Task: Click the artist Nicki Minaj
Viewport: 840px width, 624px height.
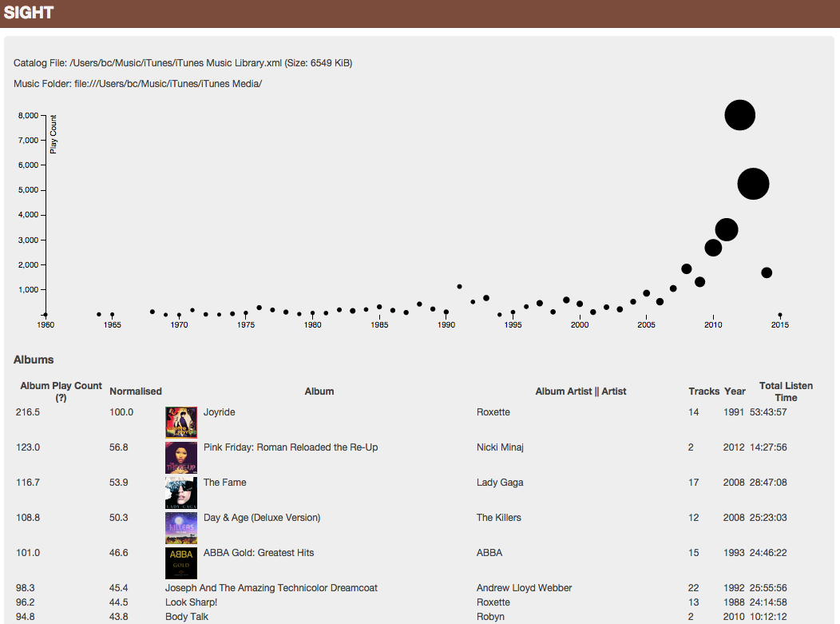Action: (x=500, y=447)
